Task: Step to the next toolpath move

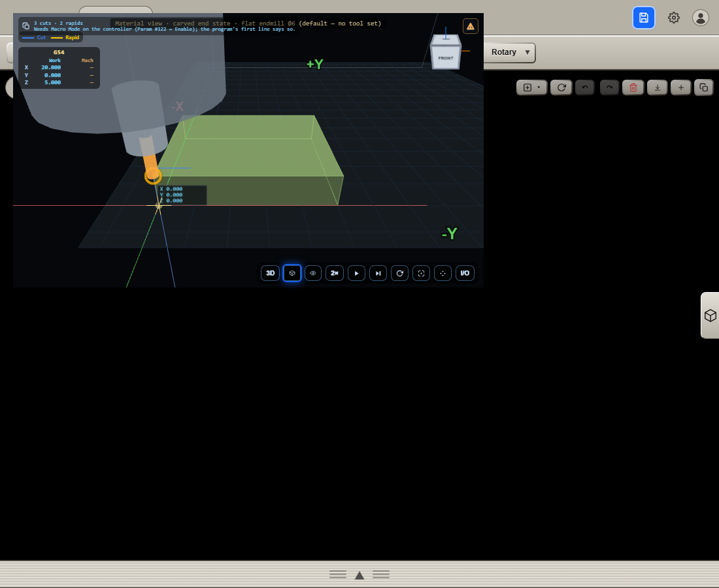Action: click(x=378, y=273)
